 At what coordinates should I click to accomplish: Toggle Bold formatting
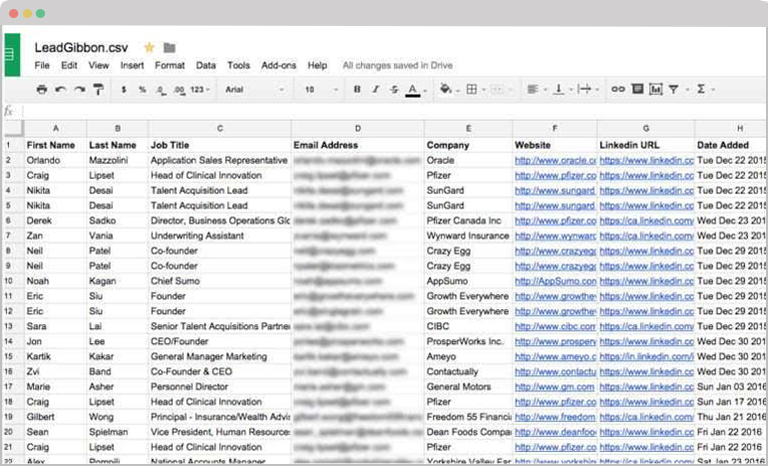(357, 89)
